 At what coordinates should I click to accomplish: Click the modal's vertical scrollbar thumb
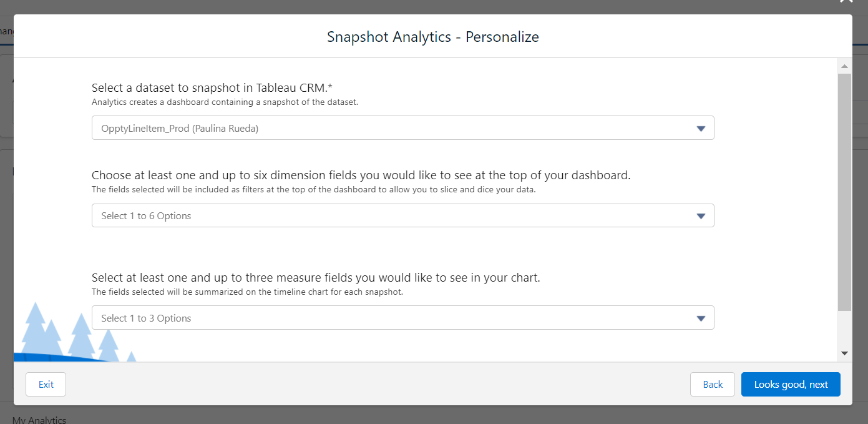tap(844, 192)
